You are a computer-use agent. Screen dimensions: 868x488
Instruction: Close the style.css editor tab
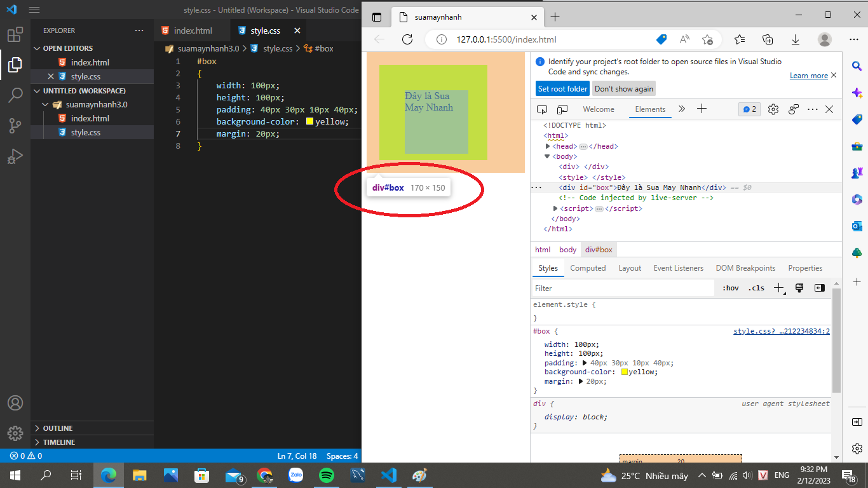pos(297,30)
